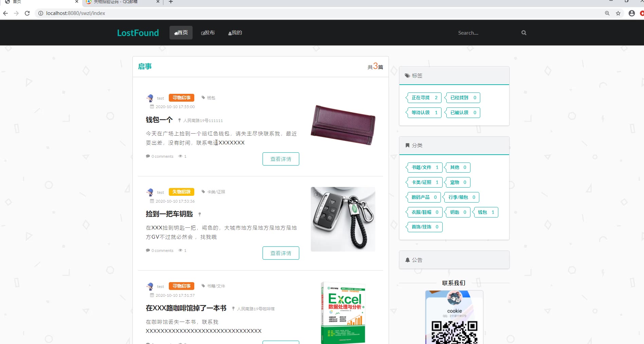Click the 寻物启事 badge on wallet post
The image size is (644, 344).
[181, 98]
